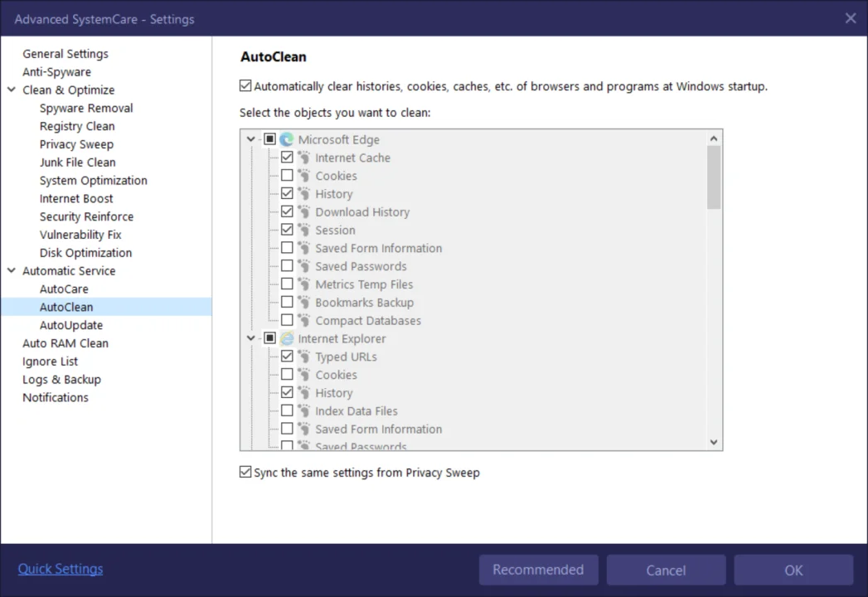Open Vulnerability Fix settings
Viewport: 868px width, 597px height.
click(x=80, y=235)
